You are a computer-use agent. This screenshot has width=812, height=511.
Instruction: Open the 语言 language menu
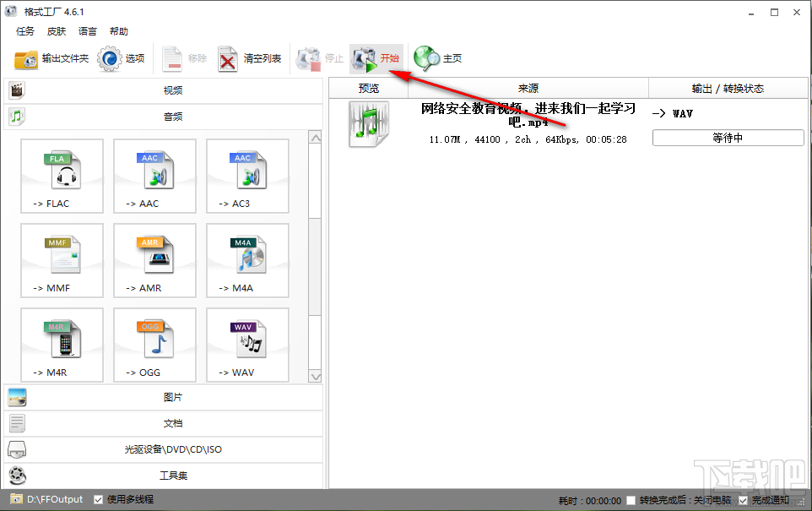(x=88, y=31)
